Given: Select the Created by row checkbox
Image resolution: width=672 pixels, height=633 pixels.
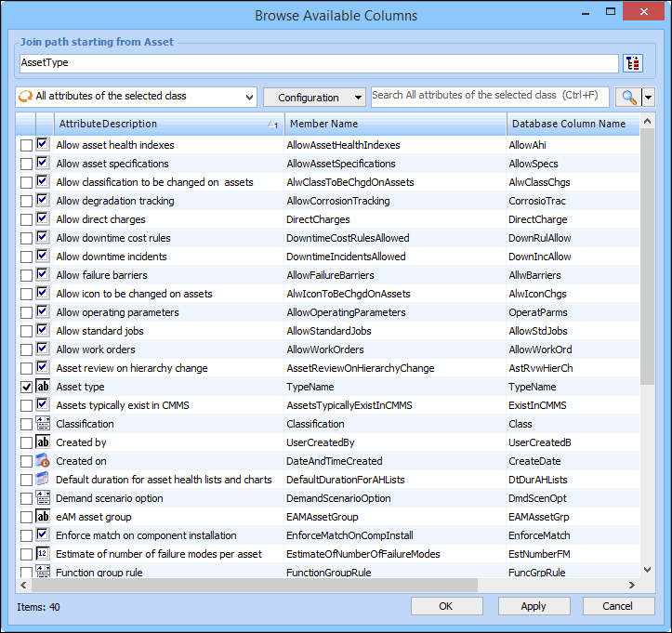Looking at the screenshot, I should coord(26,442).
